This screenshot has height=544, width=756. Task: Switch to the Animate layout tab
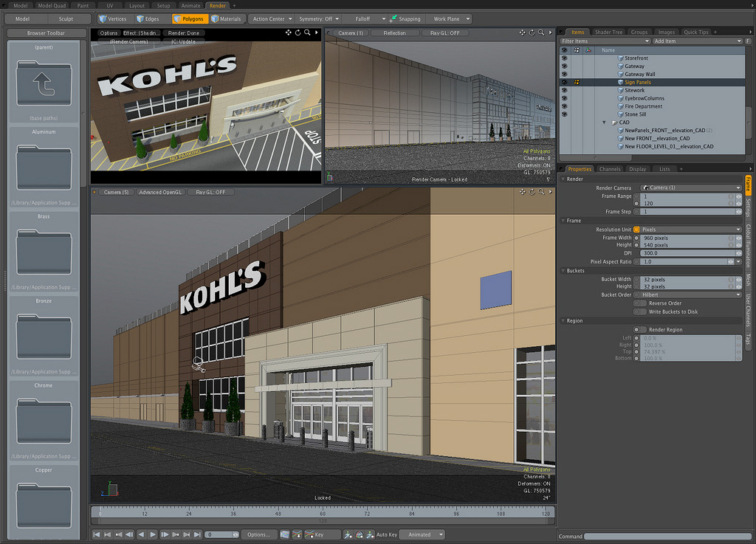pos(190,5)
